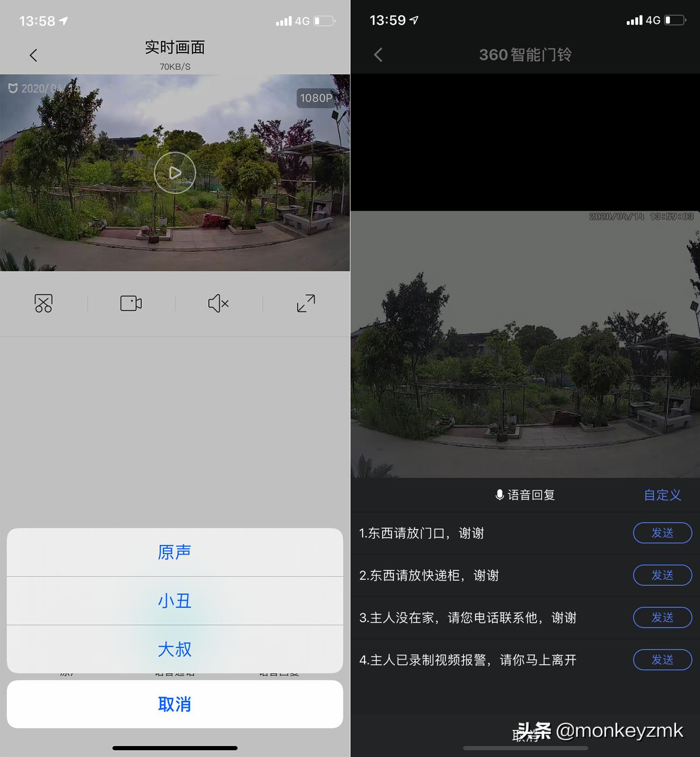Image resolution: width=700 pixels, height=757 pixels.
Task: Unmute the live feed sound
Action: pyautogui.click(x=218, y=303)
